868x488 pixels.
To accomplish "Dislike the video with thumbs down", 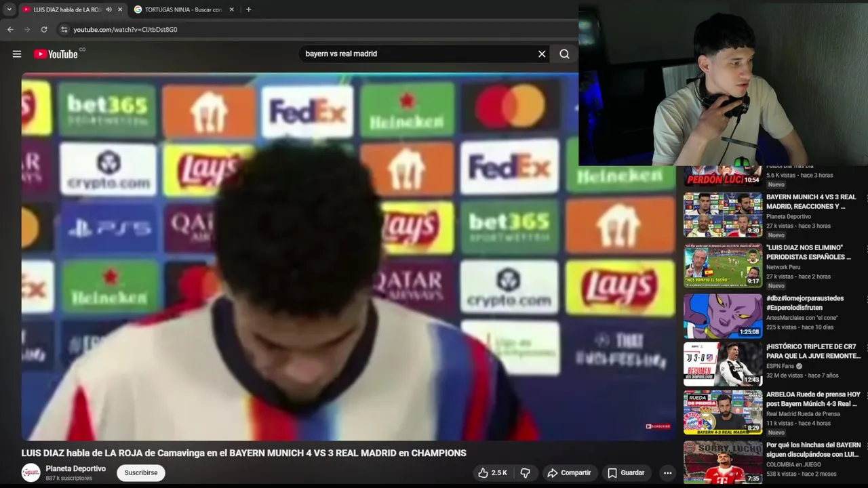I will coord(525,473).
